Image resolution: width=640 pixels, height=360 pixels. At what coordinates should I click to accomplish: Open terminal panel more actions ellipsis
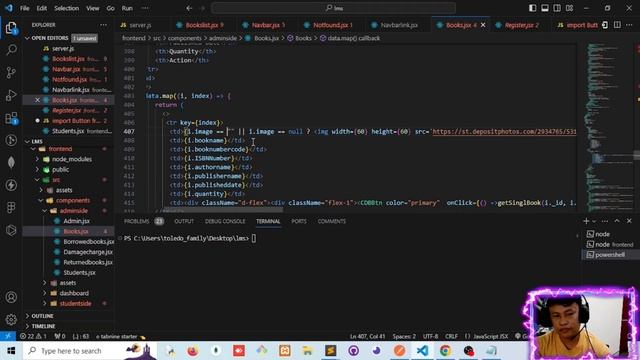click(x=605, y=221)
